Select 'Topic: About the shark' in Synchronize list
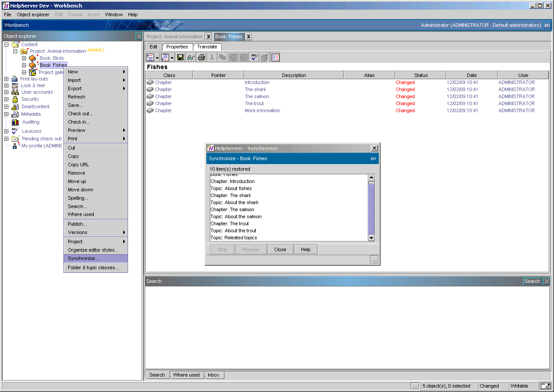 235,202
